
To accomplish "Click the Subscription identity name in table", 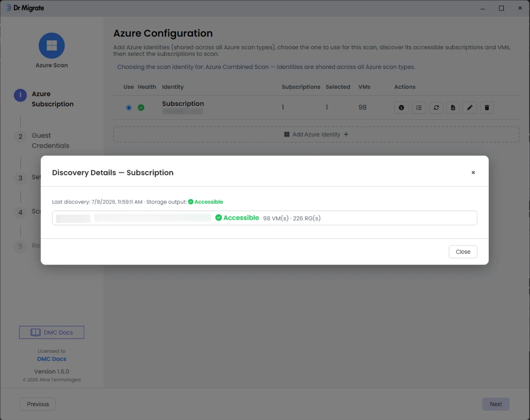I will (183, 104).
